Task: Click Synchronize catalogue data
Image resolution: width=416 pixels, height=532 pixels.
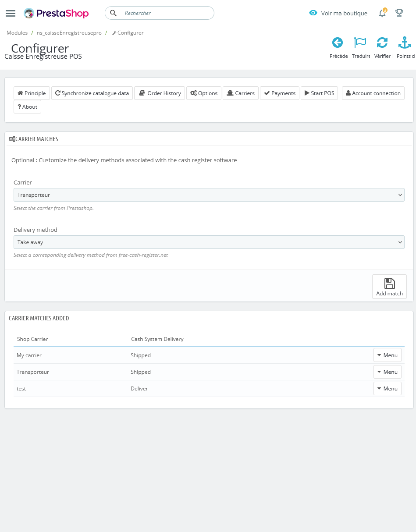Action: pos(92,93)
